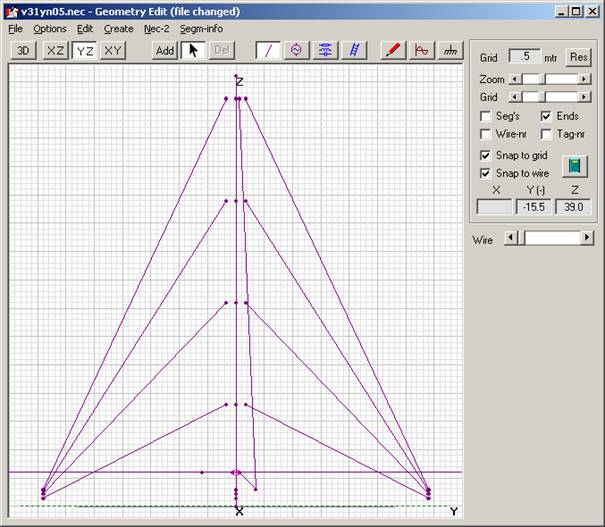Minimize the Geometry Edit window
The width and height of the screenshot is (605, 527).
click(561, 12)
